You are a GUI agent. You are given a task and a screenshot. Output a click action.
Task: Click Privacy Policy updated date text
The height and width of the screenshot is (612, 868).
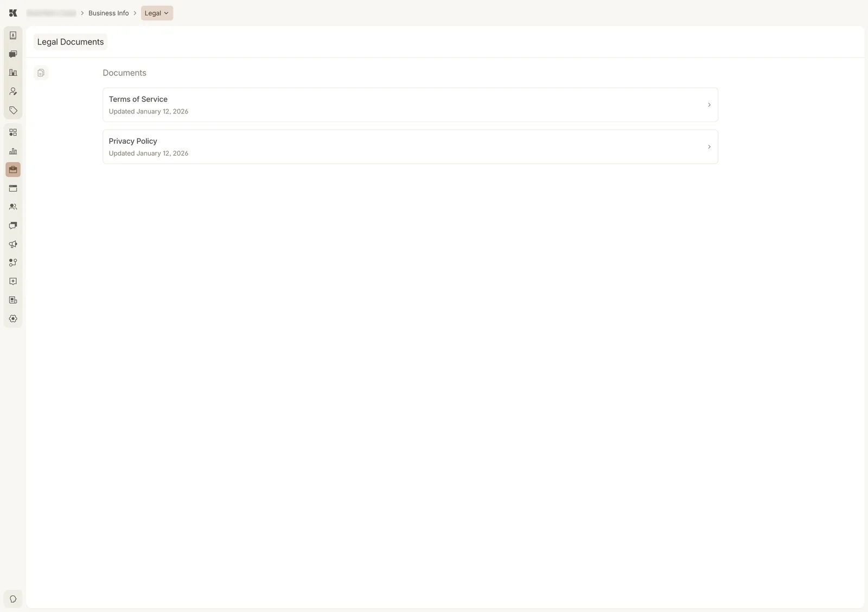point(149,153)
